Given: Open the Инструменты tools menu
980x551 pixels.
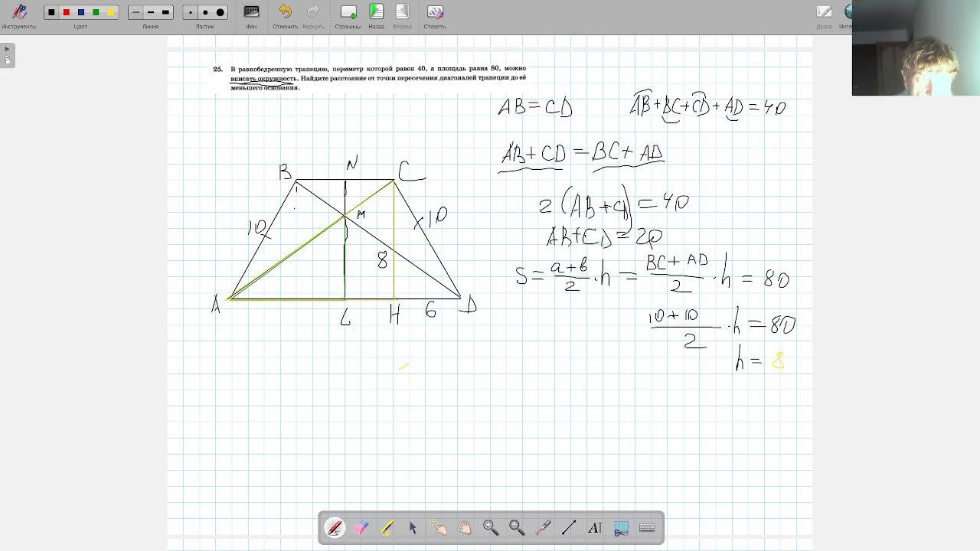Looking at the screenshot, I should click(x=18, y=15).
